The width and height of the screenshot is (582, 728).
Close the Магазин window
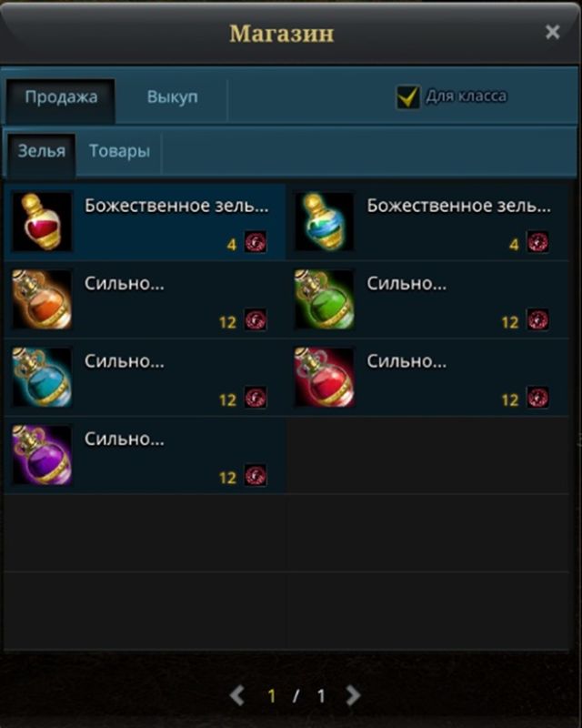552,32
